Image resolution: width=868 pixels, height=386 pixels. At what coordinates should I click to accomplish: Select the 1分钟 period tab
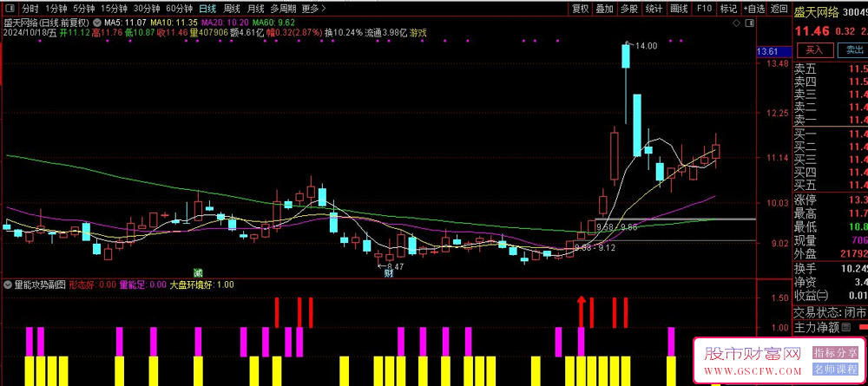tap(56, 9)
